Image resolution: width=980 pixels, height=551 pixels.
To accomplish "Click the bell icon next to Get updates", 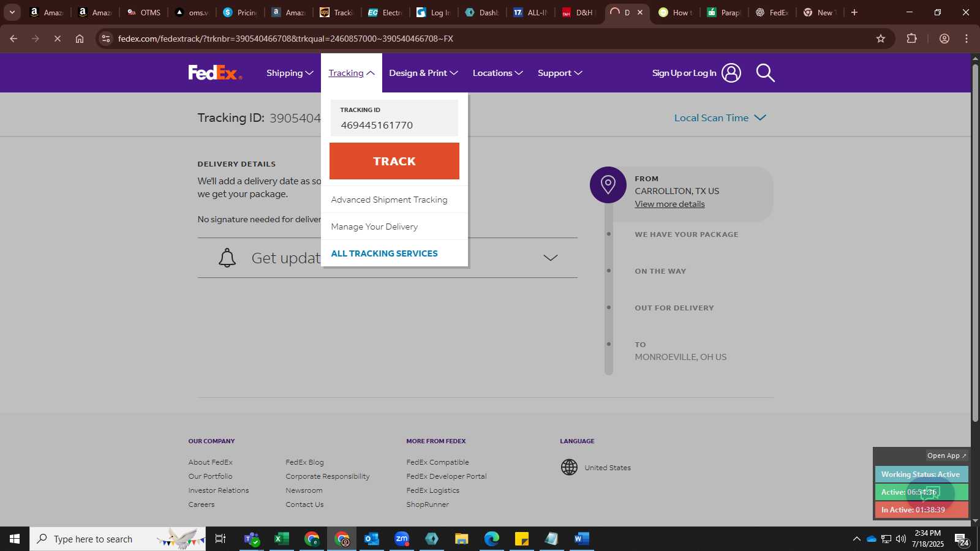I will [227, 258].
